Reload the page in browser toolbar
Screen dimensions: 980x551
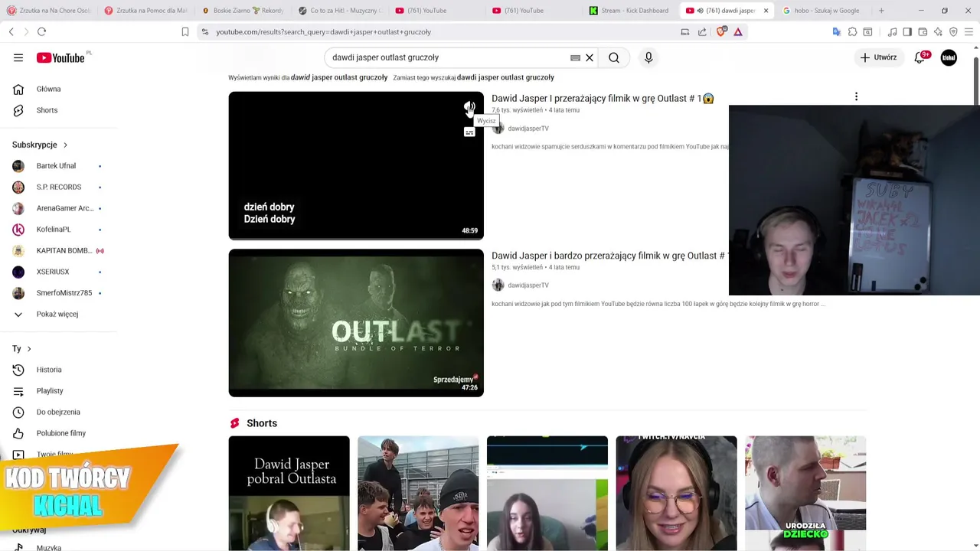(41, 31)
